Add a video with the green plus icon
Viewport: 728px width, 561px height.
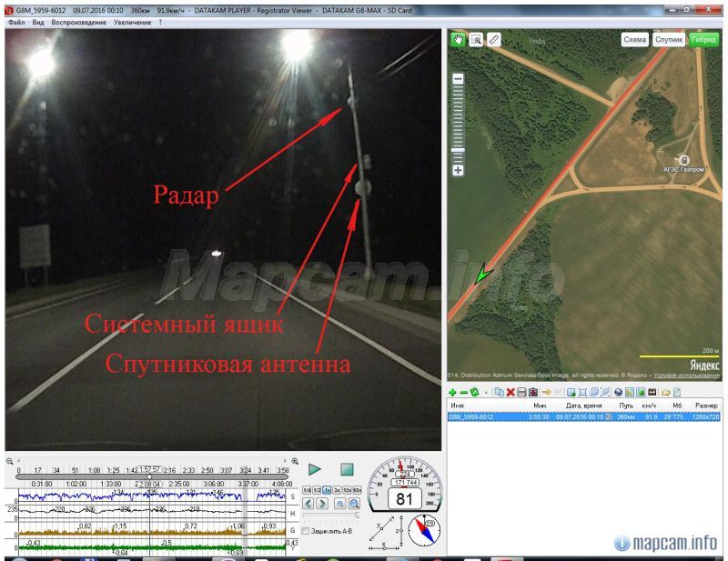[452, 393]
